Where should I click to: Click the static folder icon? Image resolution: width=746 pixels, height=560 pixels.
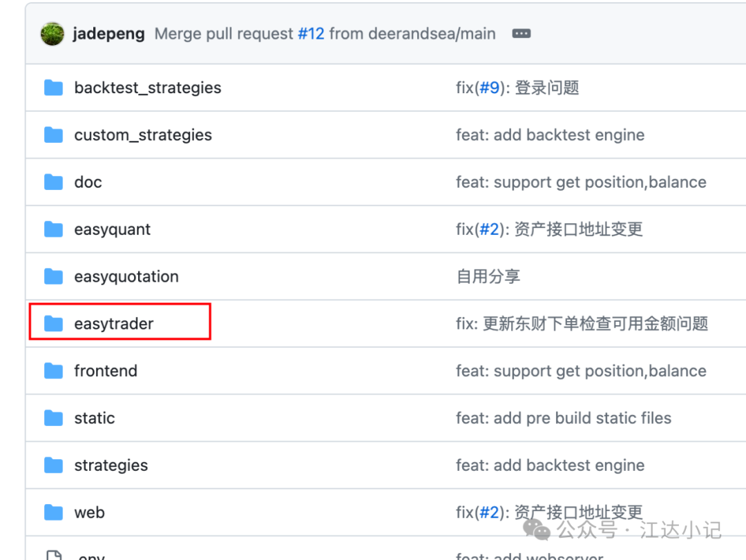tap(53, 418)
